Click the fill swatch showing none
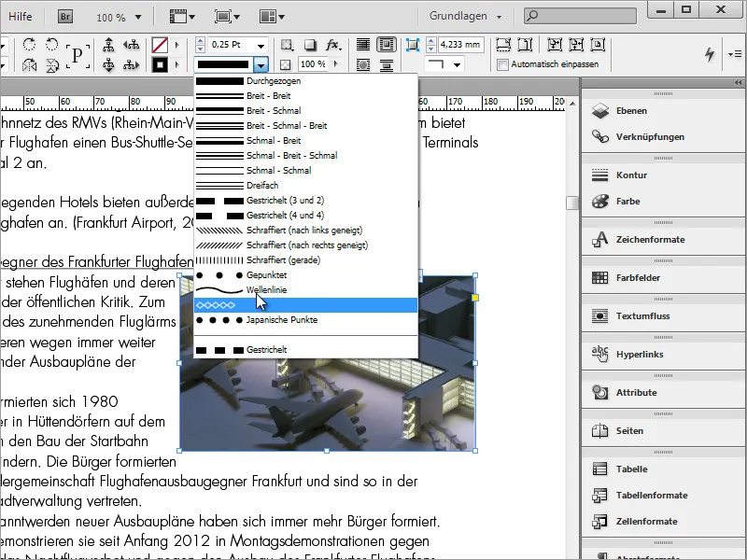The image size is (747, 560). [160, 45]
